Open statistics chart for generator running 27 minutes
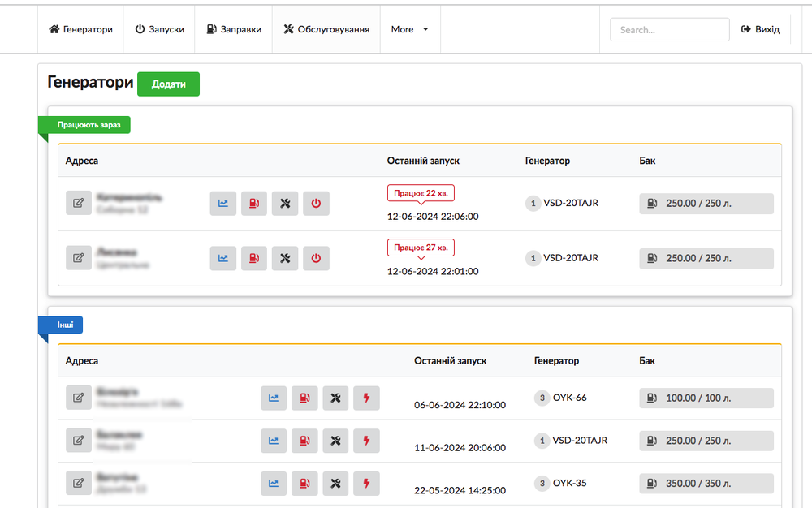812x508 pixels. (222, 259)
